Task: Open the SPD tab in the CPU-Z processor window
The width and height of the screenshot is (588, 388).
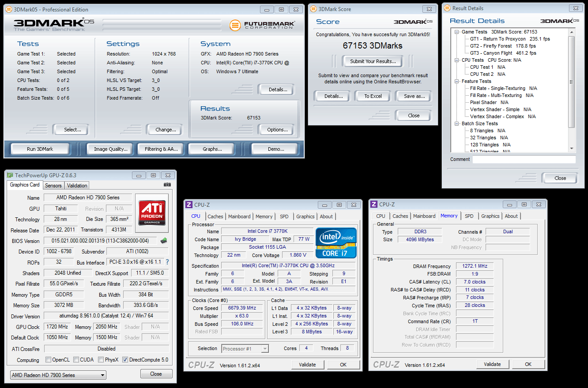Action: (284, 216)
